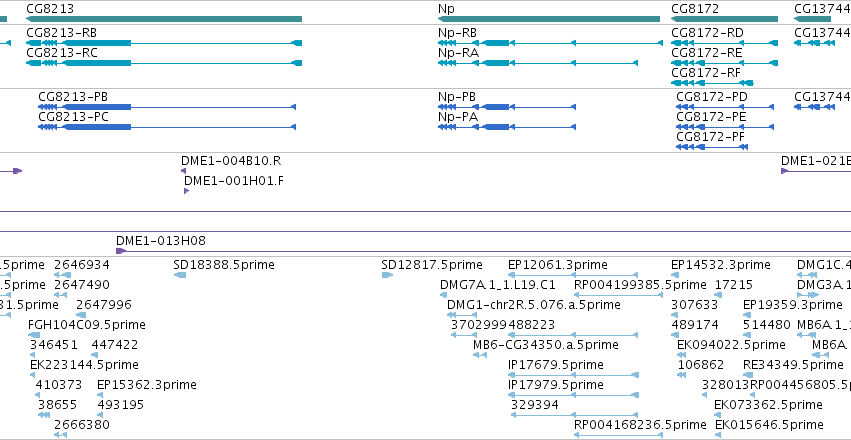Select Np-RA transcript feature

click(x=538, y=63)
